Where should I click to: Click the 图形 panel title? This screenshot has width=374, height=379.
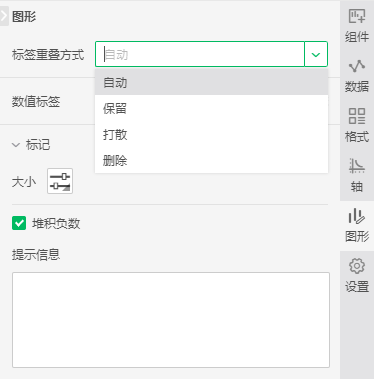tap(24, 16)
